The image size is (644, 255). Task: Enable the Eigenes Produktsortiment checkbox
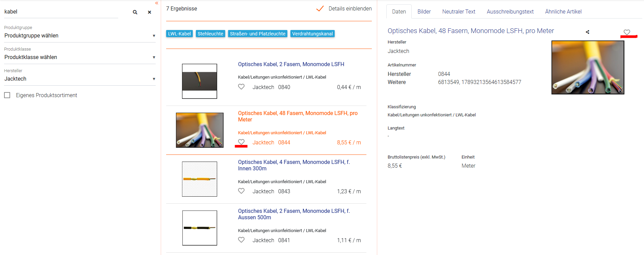7,95
